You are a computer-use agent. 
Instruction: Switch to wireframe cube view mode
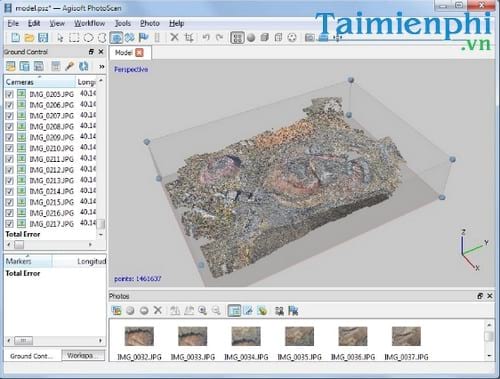(278, 38)
